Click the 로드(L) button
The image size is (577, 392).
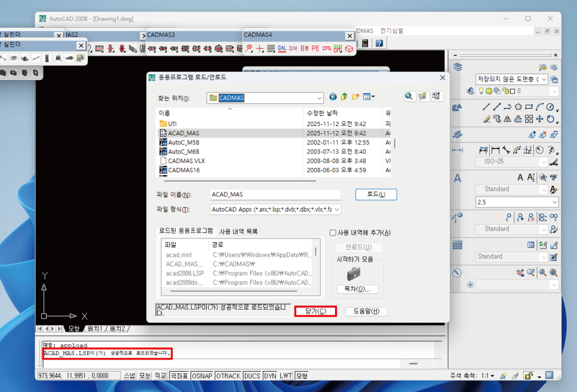pyautogui.click(x=376, y=194)
